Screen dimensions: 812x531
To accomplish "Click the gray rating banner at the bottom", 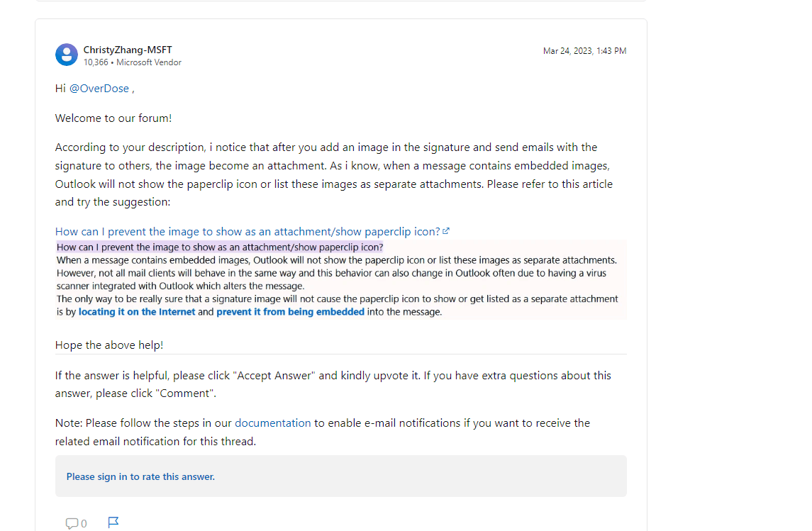I will pyautogui.click(x=340, y=476).
